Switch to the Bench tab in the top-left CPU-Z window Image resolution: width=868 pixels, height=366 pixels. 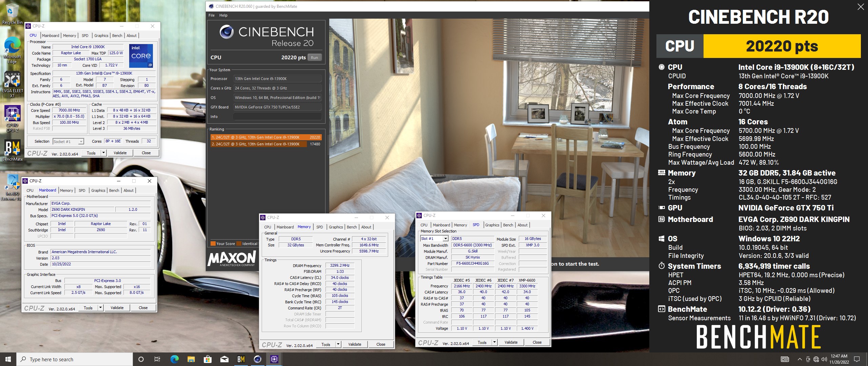click(117, 36)
